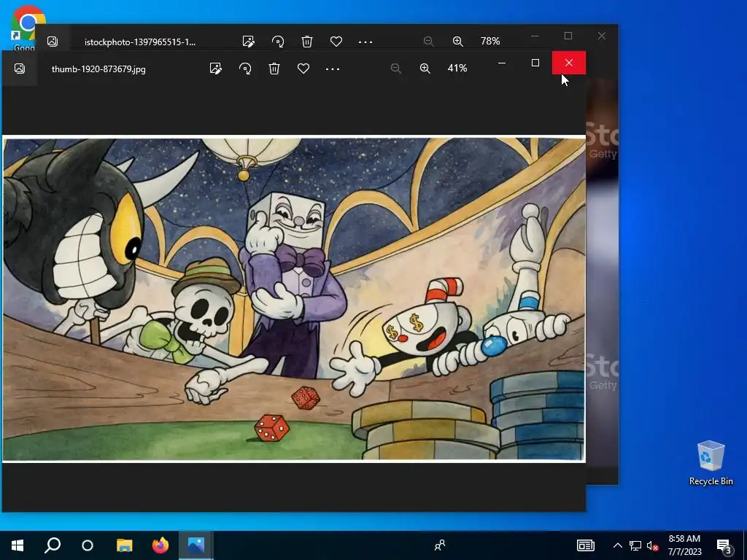This screenshot has height=560, width=747.
Task: Zoom in on thumb-1920-873679.jpg
Action: tap(425, 69)
